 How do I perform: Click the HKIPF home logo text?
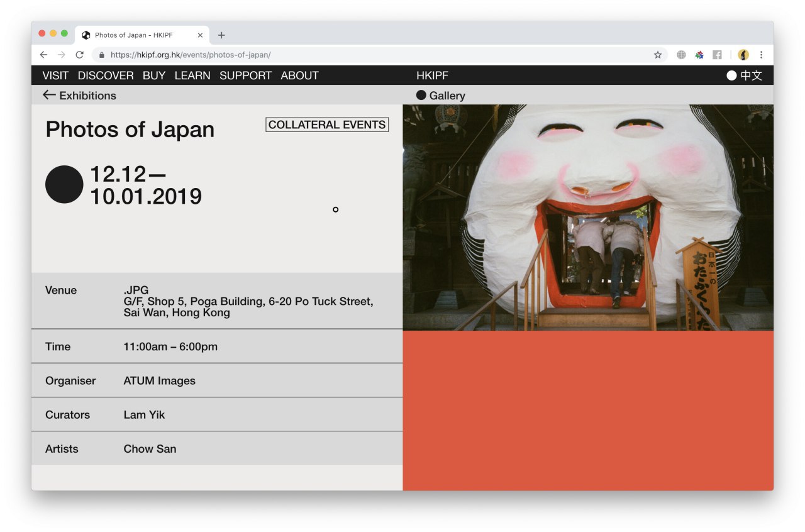click(x=433, y=75)
